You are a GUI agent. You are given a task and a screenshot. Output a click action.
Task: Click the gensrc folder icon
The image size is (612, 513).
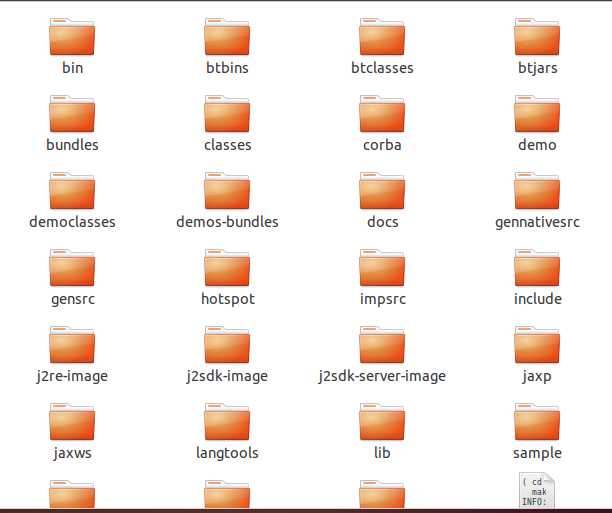tap(72, 267)
